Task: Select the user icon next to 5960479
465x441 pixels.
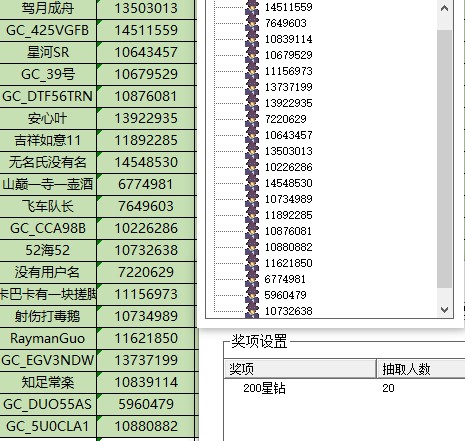Action: tap(252, 295)
